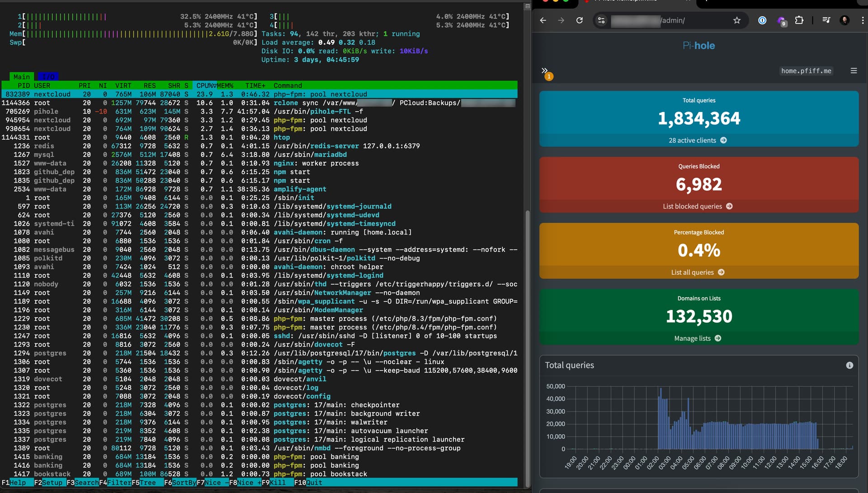Show info for Total queries chart

point(849,366)
